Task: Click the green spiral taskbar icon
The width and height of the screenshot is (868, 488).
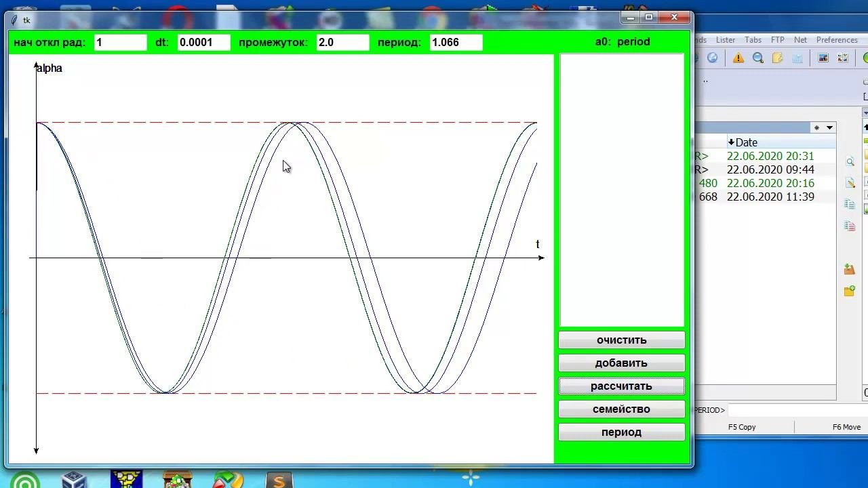Action: tap(24, 480)
